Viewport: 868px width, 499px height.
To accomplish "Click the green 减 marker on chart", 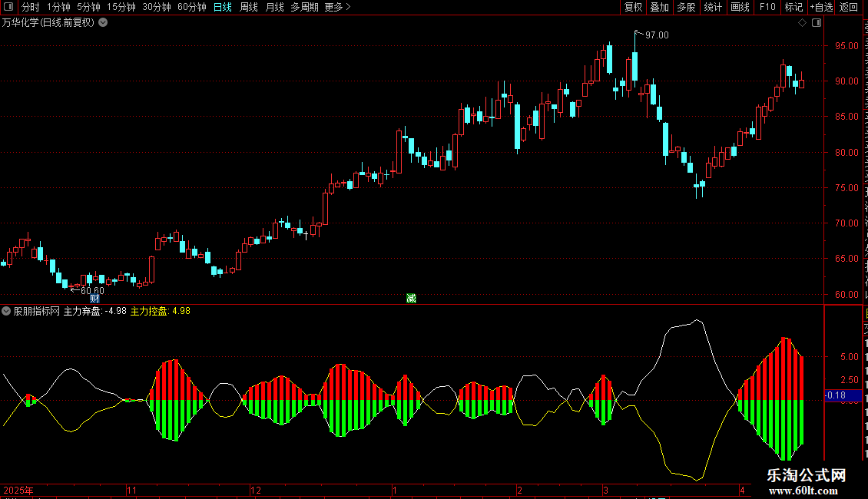I will click(x=411, y=298).
